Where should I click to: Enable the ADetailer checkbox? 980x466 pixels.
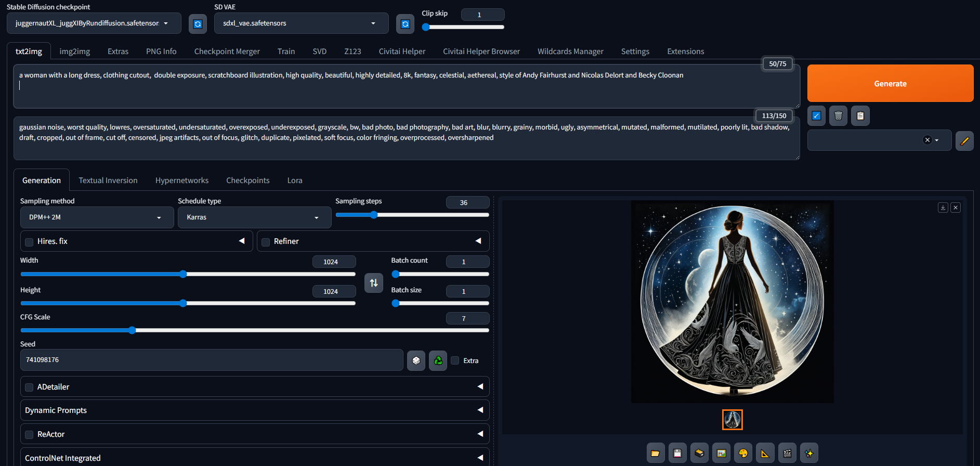[29, 387]
